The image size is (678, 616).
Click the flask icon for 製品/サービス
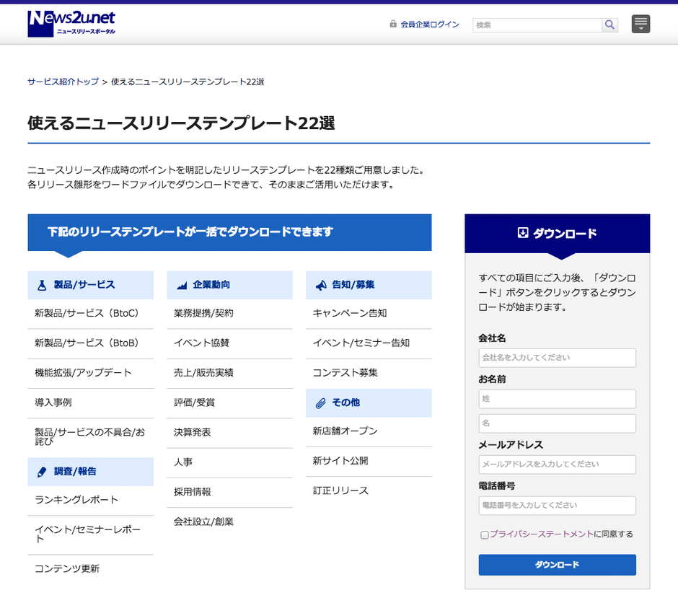coord(42,285)
